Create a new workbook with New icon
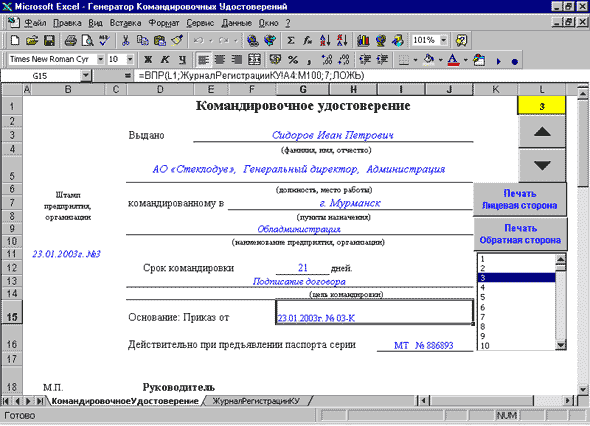 tap(15, 40)
